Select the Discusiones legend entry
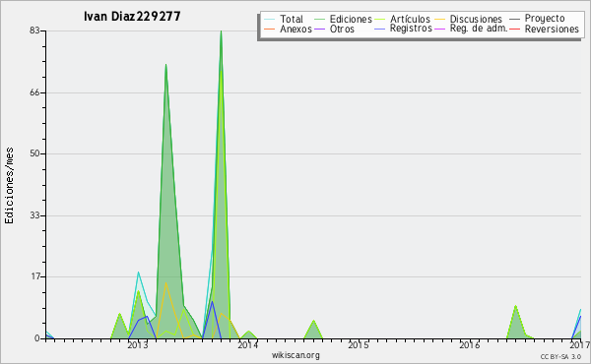This screenshot has height=364, width=591. 476,19
